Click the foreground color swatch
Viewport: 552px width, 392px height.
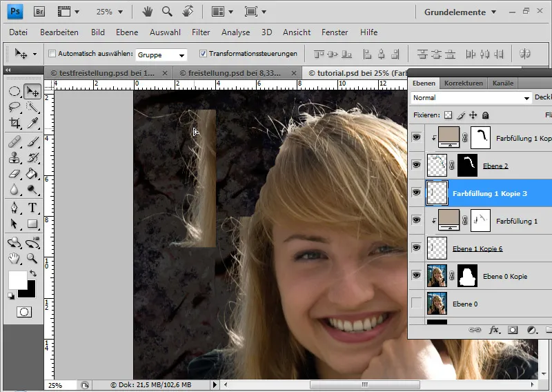click(17, 280)
